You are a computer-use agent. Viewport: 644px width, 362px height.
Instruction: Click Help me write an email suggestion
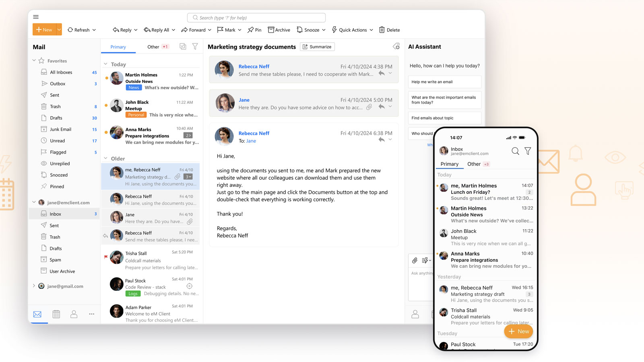444,82
